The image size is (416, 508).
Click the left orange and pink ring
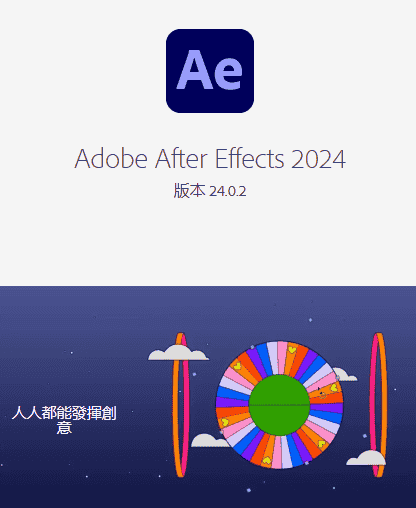point(181,405)
